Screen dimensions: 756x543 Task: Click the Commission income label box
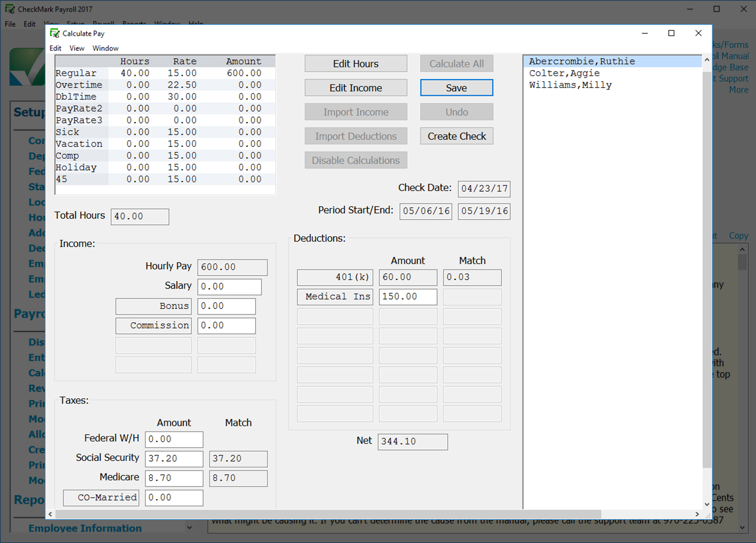click(154, 326)
